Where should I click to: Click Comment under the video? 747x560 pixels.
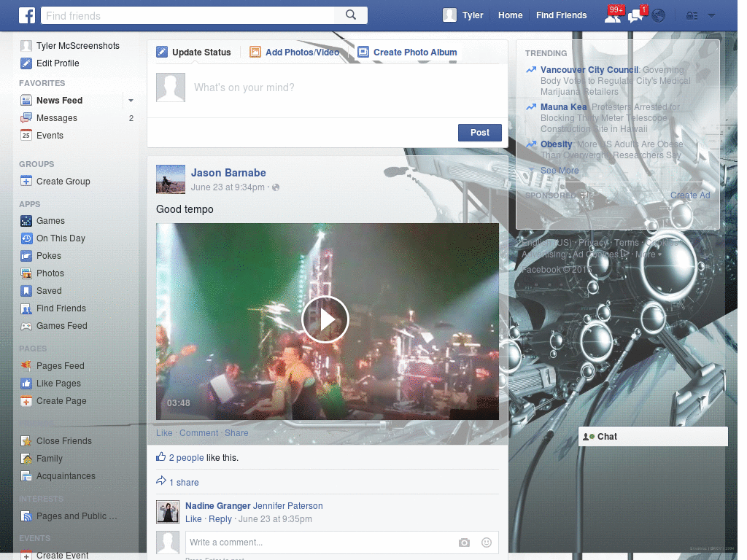(198, 433)
